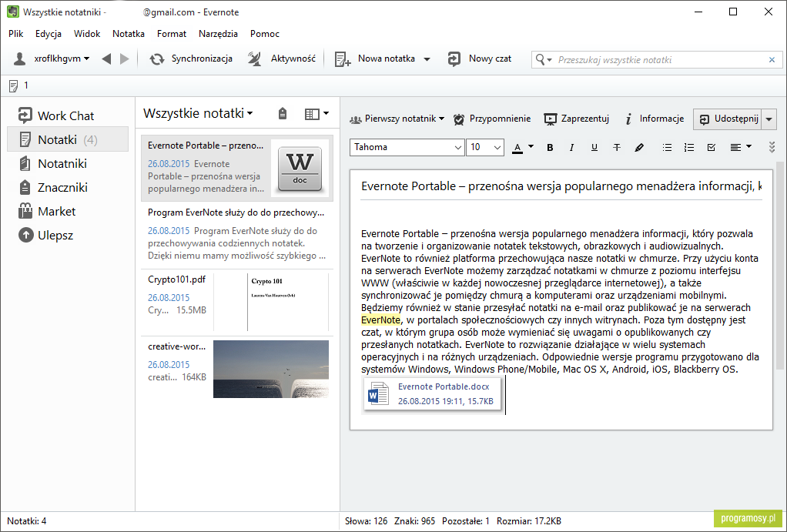
Task: Insert a bulleted list
Action: tap(667, 148)
